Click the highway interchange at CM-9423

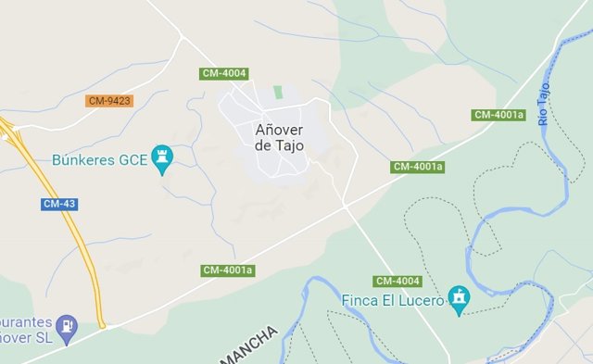(8, 132)
